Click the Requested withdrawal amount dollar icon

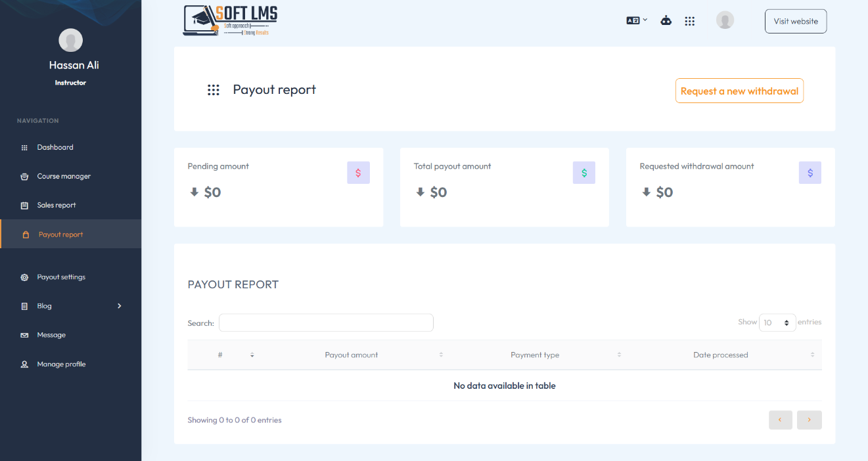(x=810, y=173)
